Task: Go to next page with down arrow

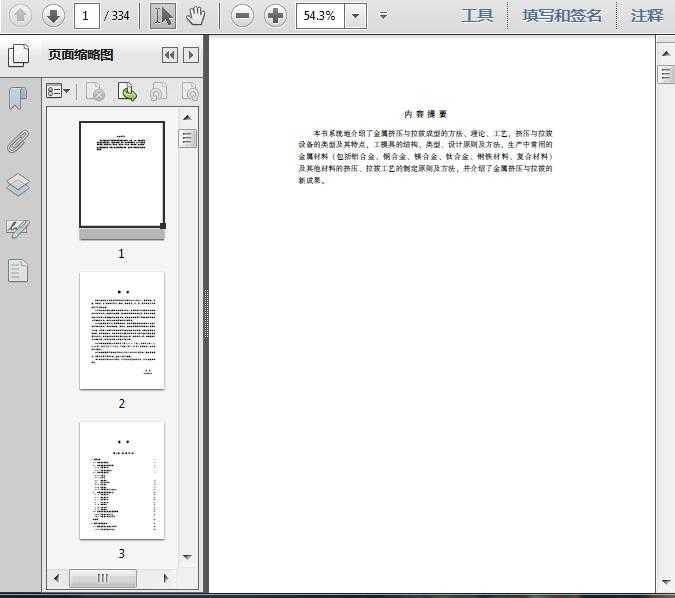Action: tap(53, 16)
